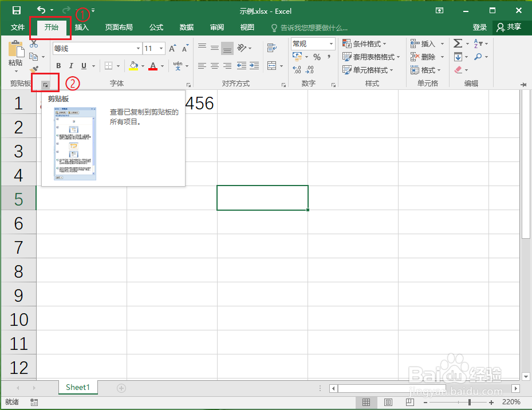Switch to the 插入 ribbon tab
The width and height of the screenshot is (532, 410).
pyautogui.click(x=81, y=27)
